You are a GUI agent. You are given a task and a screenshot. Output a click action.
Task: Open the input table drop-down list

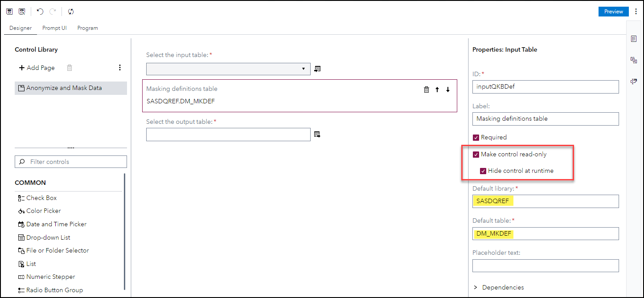pyautogui.click(x=303, y=69)
